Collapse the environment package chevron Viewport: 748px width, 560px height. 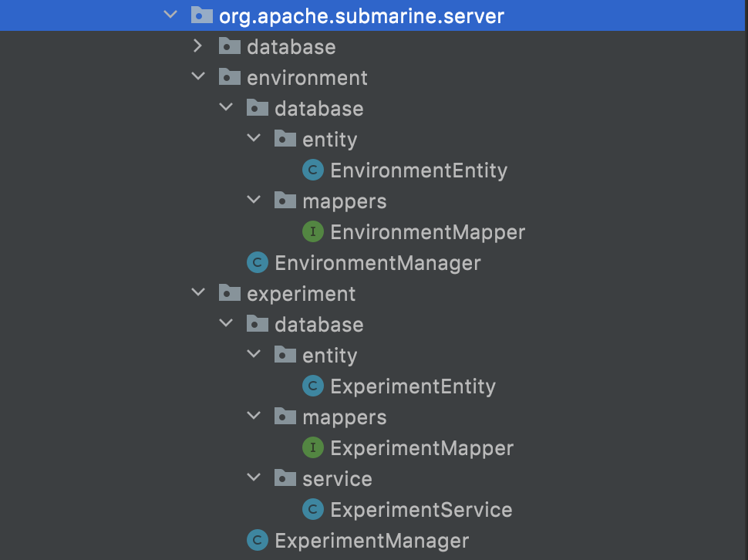click(198, 76)
